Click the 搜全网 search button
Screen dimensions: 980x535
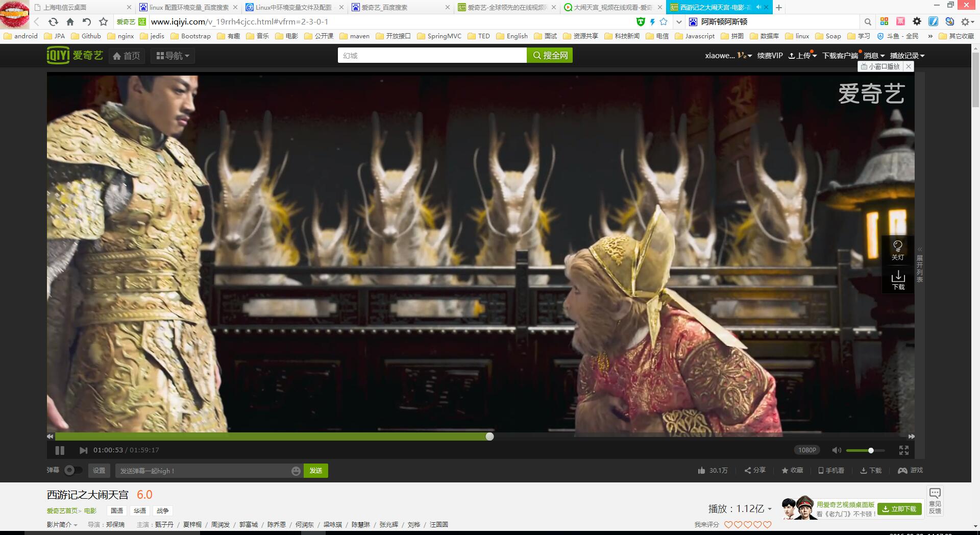click(x=550, y=55)
